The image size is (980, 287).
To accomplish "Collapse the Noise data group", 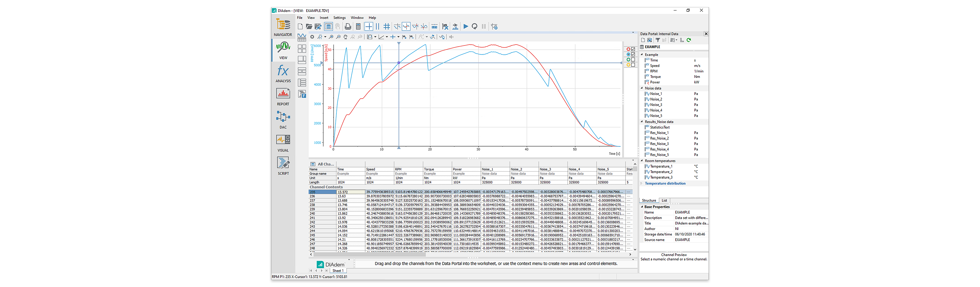I will [642, 88].
